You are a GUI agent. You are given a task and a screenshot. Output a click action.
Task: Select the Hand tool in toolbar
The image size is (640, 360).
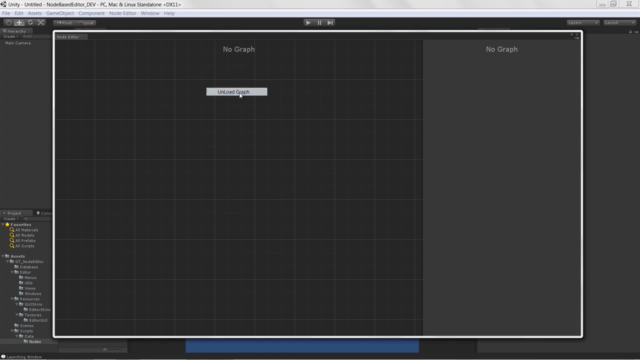click(9, 23)
